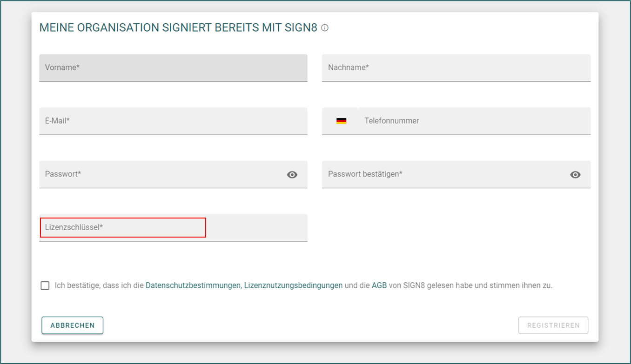Focus the Vorname input field
Image resolution: width=631 pixels, height=364 pixels.
tap(173, 68)
